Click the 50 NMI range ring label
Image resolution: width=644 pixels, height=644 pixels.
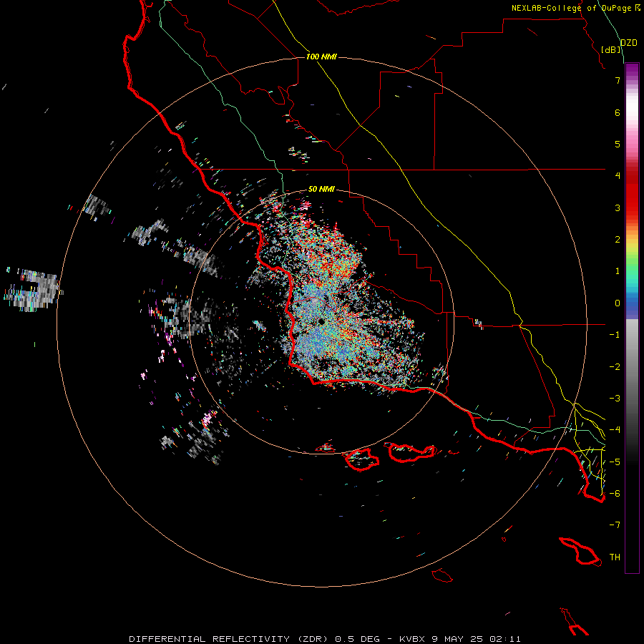[x=321, y=189]
